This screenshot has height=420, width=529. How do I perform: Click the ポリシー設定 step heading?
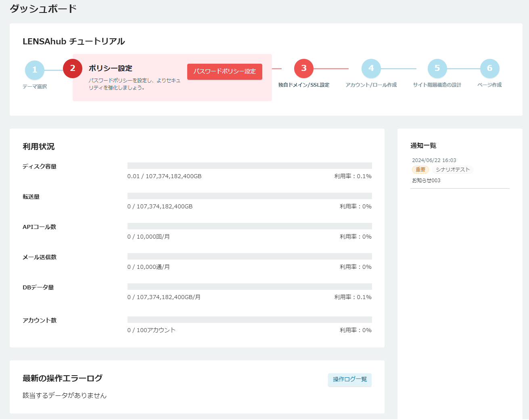click(111, 69)
